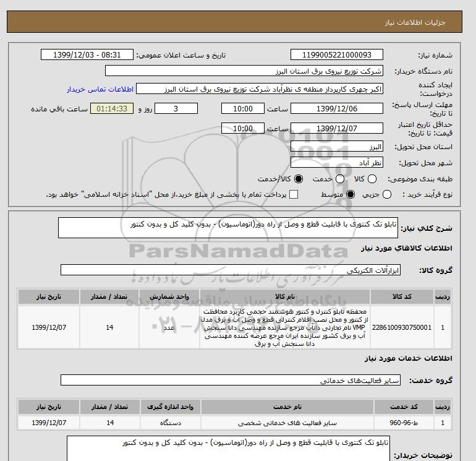
Task: Select the کالا radio button
Action: pos(372,179)
